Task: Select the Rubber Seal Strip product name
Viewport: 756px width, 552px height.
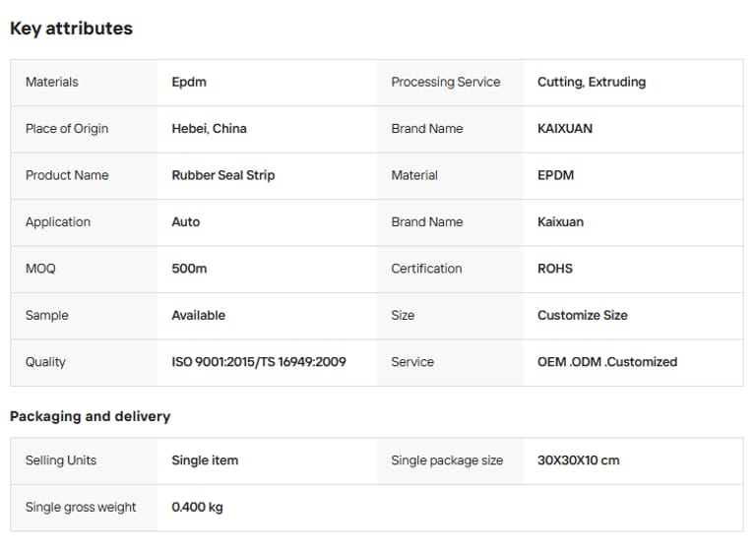Action: pyautogui.click(x=222, y=175)
